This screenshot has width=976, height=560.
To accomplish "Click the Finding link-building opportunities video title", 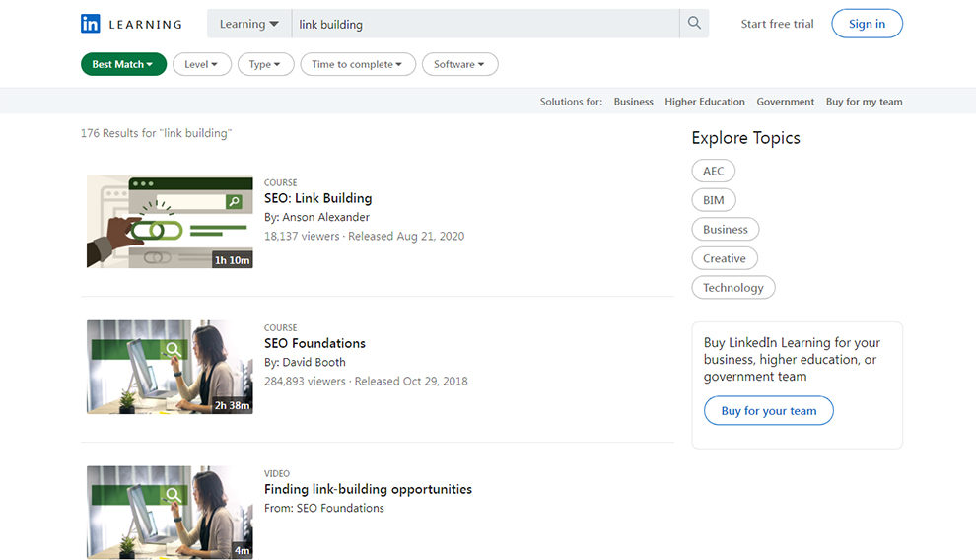I will 368,489.
